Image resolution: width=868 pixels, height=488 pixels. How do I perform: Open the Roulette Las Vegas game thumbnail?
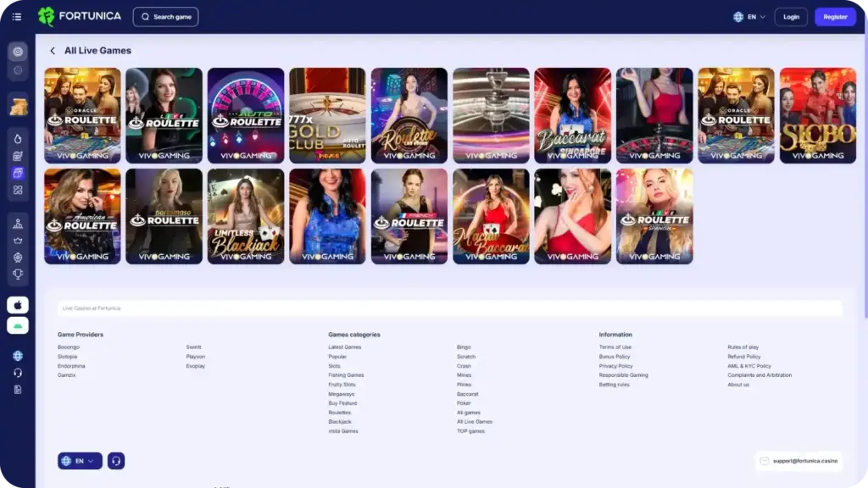click(409, 115)
